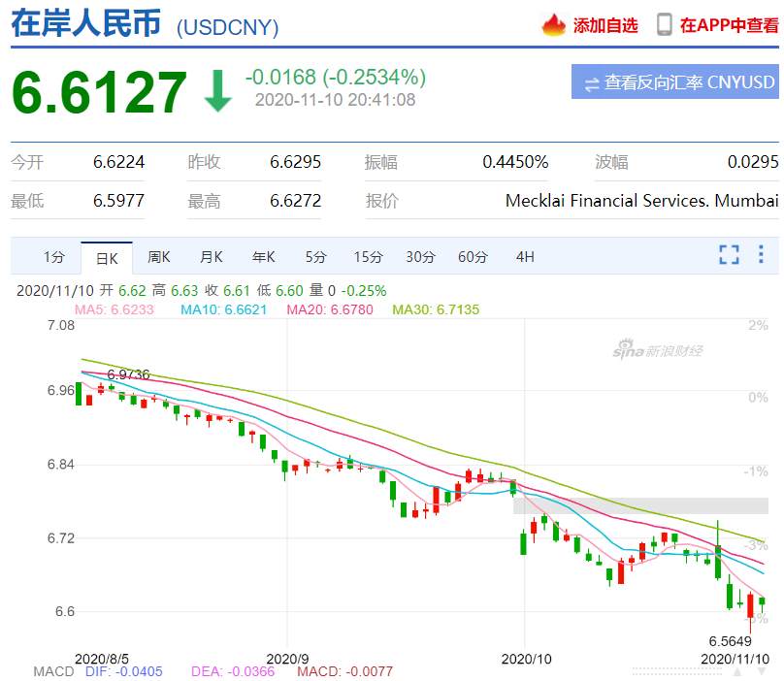Click the gray price gap band on chart
Screen dimensions: 784x681
[641, 505]
